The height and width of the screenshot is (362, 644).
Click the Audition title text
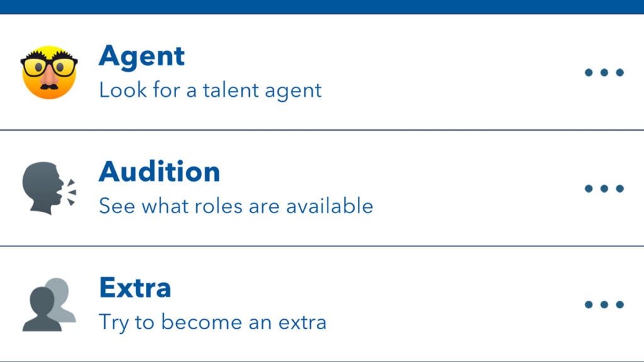pos(158,172)
